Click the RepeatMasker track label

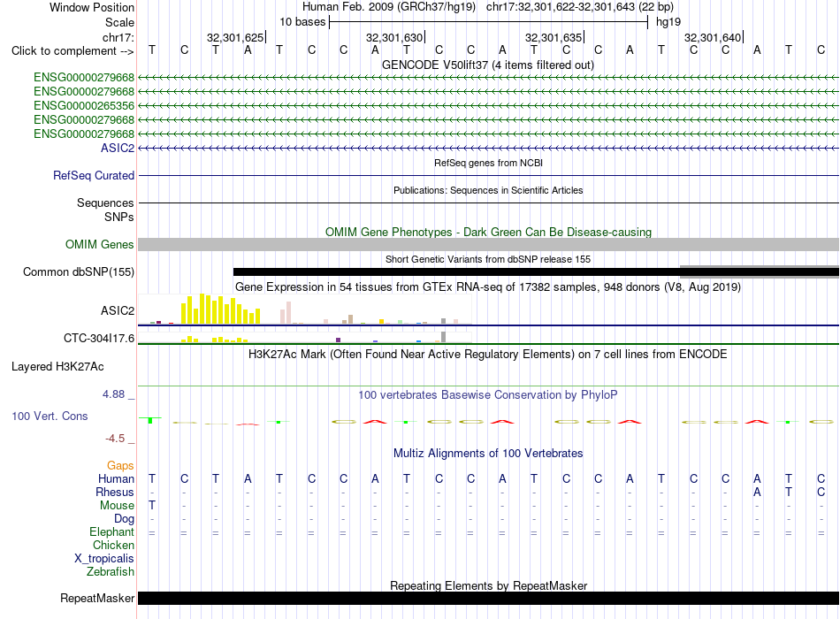point(97,598)
